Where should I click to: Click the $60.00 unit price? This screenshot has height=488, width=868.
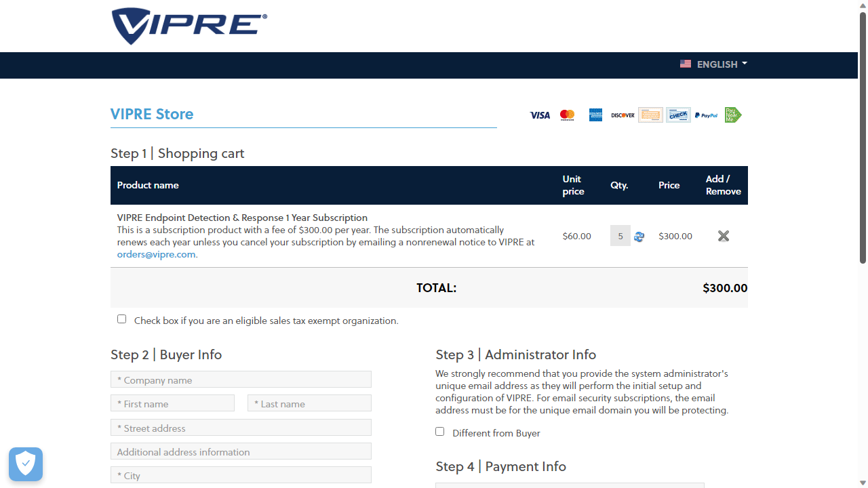coord(577,237)
